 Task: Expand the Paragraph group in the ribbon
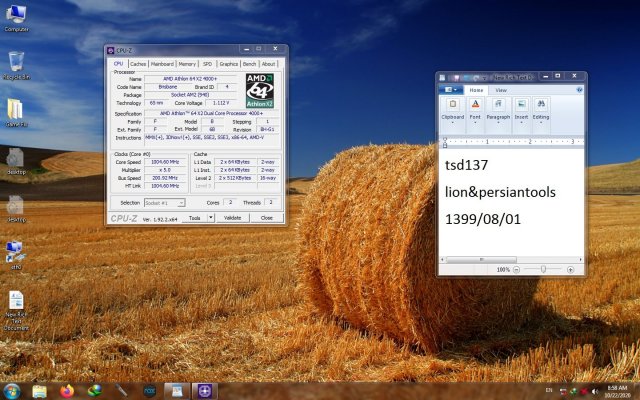pos(498,110)
